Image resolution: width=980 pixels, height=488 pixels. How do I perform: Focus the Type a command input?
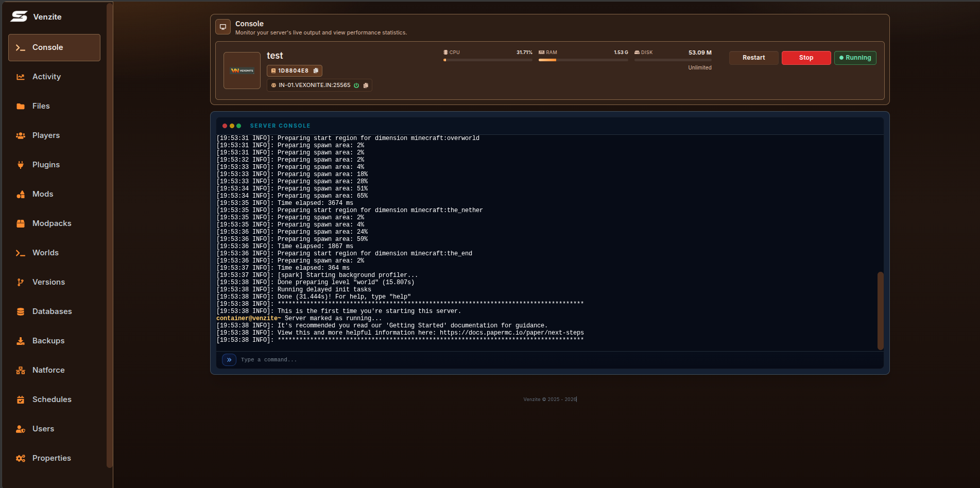coord(559,360)
